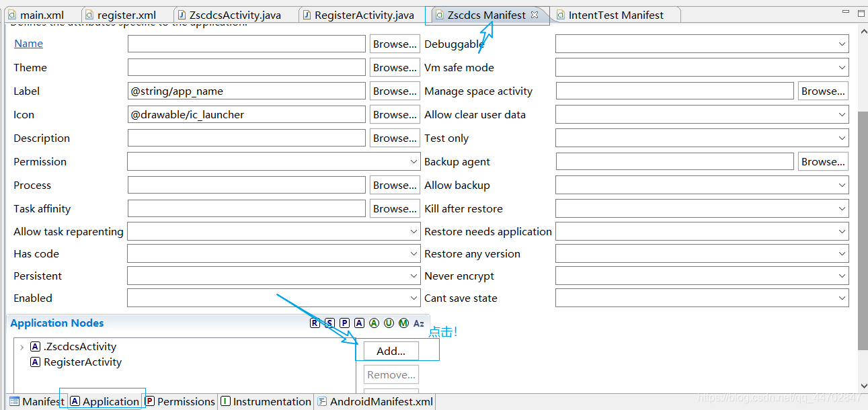
Task: Click Browse next to Task affinity
Action: click(x=395, y=209)
